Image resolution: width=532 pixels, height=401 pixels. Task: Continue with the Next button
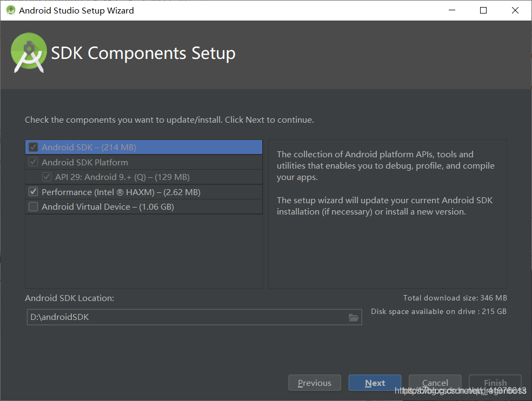click(375, 383)
